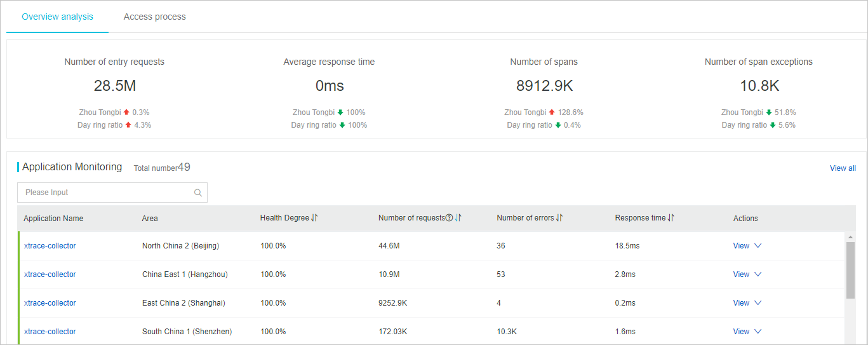
Task: Click the table vertical scrollbar thumb
Action: pyautogui.click(x=850, y=270)
